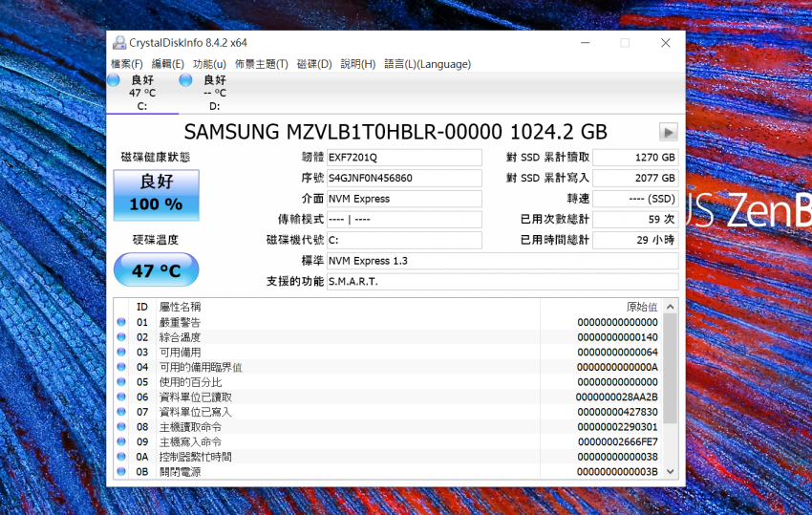The image size is (812, 515).
Task: Click the 47 °C temperature button
Action: click(157, 270)
